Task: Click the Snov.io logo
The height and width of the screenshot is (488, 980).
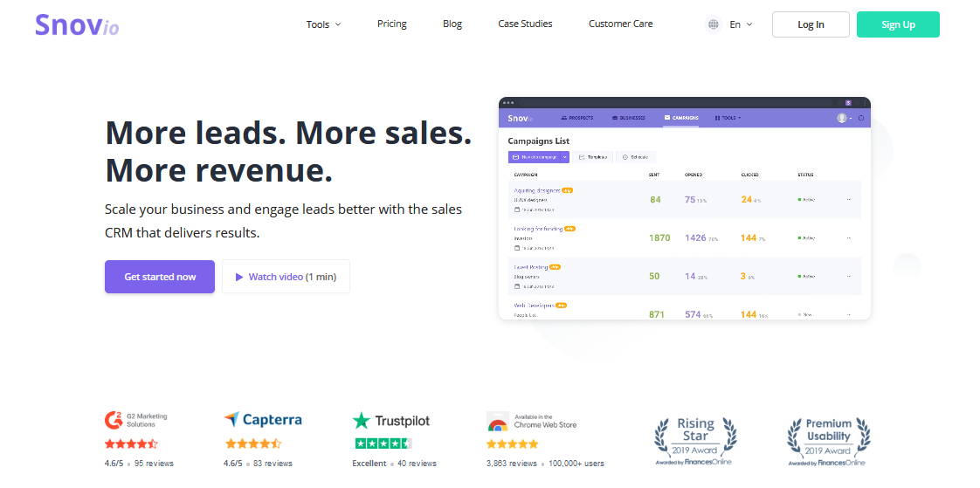Action: [x=78, y=25]
